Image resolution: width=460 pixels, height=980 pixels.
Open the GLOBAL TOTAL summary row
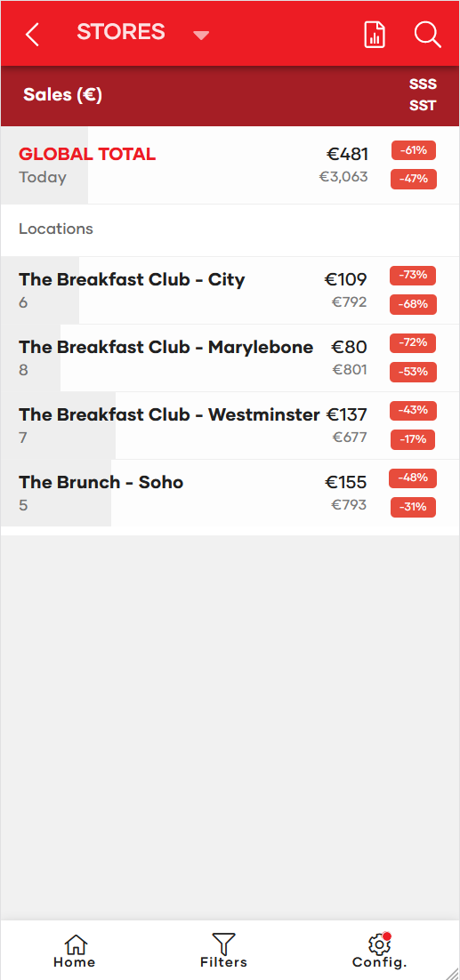click(x=230, y=165)
